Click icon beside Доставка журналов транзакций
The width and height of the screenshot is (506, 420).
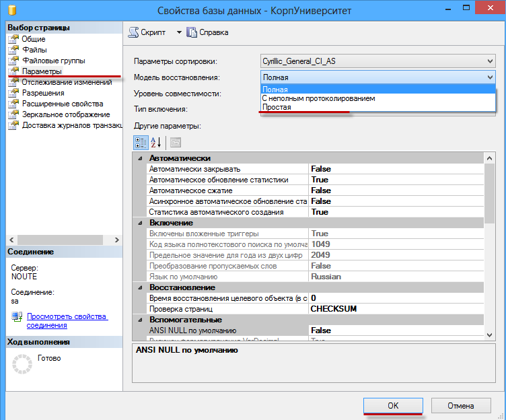(x=13, y=125)
